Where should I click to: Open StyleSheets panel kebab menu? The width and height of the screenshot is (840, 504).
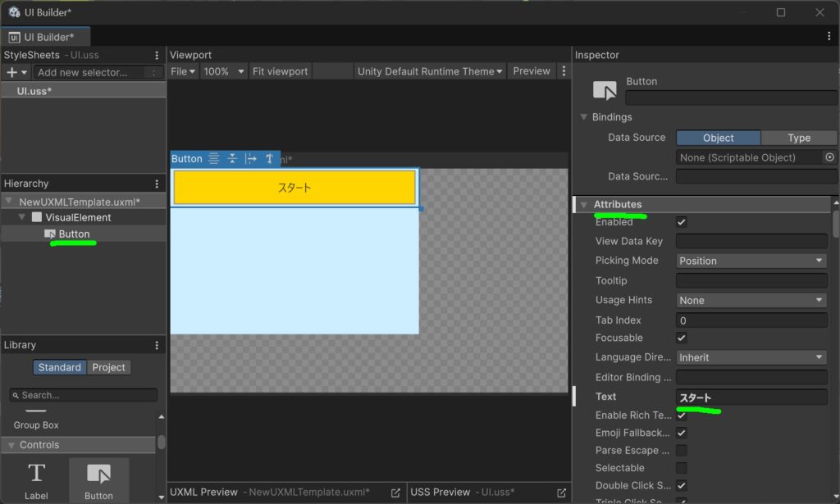point(157,55)
